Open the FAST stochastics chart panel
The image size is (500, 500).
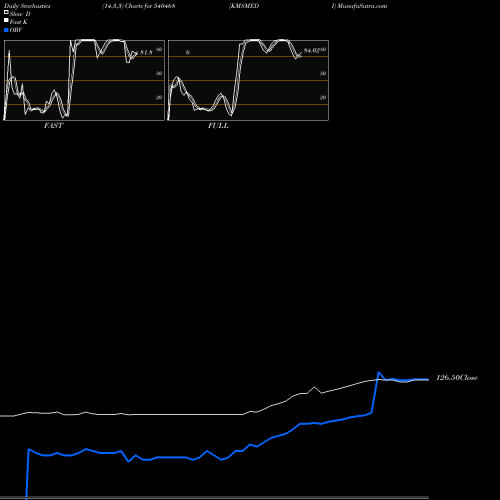[84, 80]
